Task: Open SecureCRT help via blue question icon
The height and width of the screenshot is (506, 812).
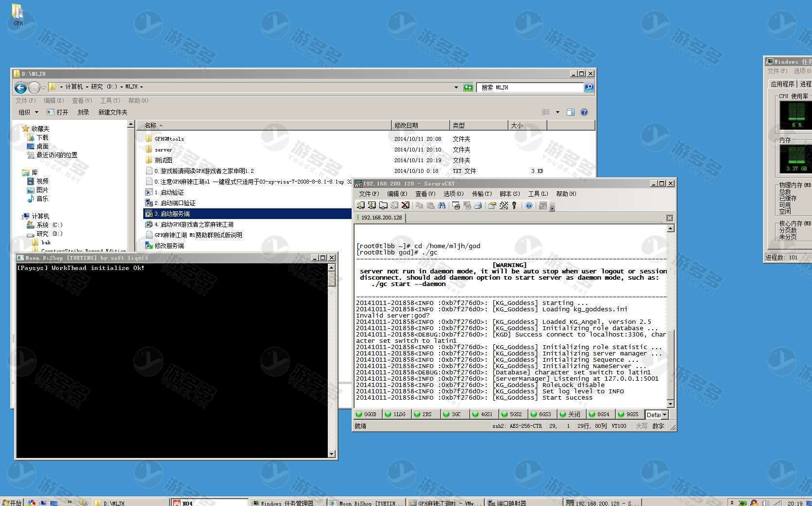Action: coord(529,205)
